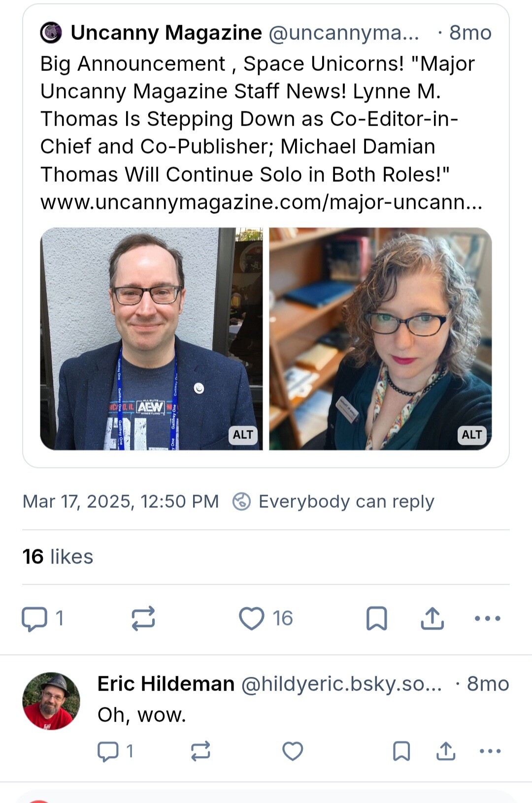Bookmark Eric Hildeman's reply
Viewport: 532px width, 803px height.
[x=401, y=751]
